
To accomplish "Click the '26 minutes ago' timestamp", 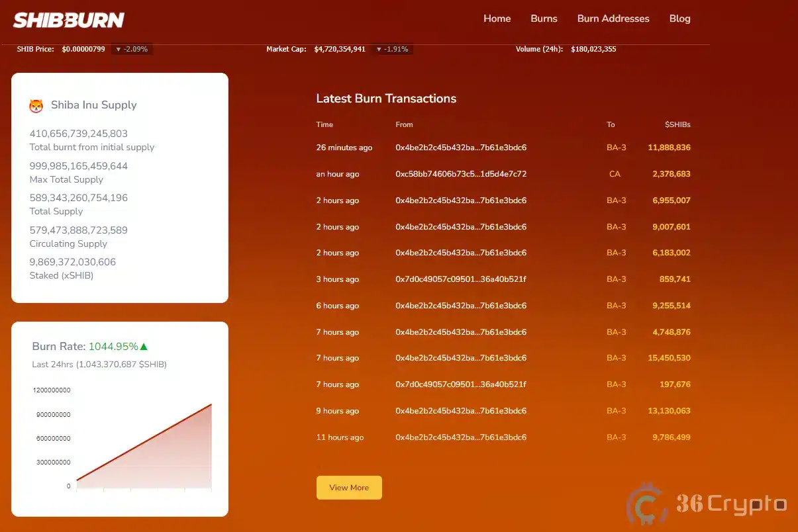I will tap(344, 148).
